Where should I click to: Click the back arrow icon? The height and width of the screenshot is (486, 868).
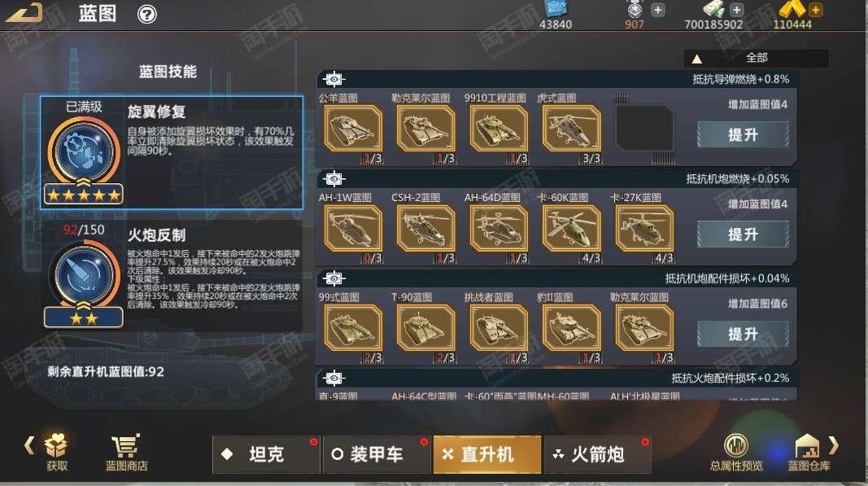point(24,13)
